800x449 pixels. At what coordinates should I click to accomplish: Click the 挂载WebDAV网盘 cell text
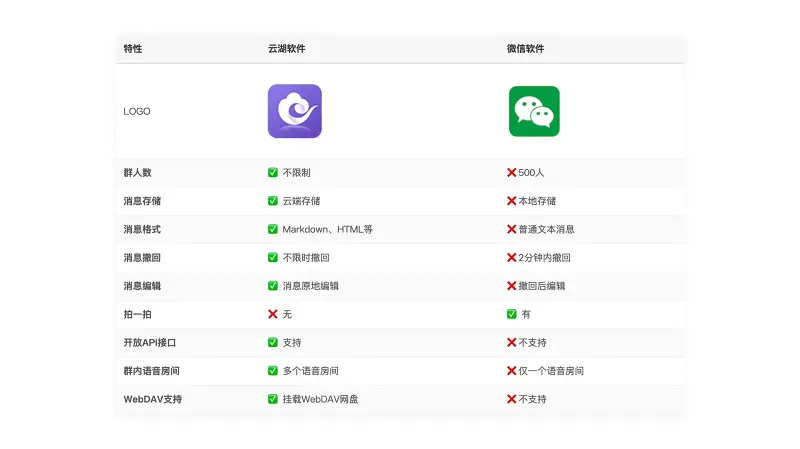(320, 399)
